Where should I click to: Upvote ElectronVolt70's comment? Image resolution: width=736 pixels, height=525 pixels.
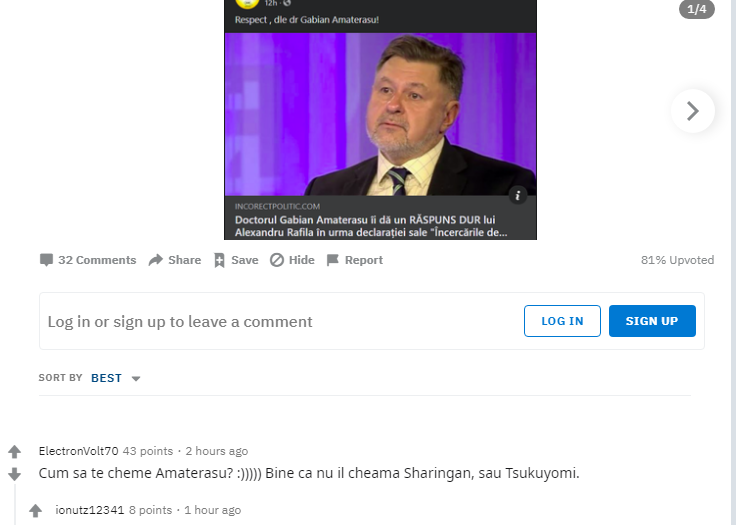click(15, 452)
